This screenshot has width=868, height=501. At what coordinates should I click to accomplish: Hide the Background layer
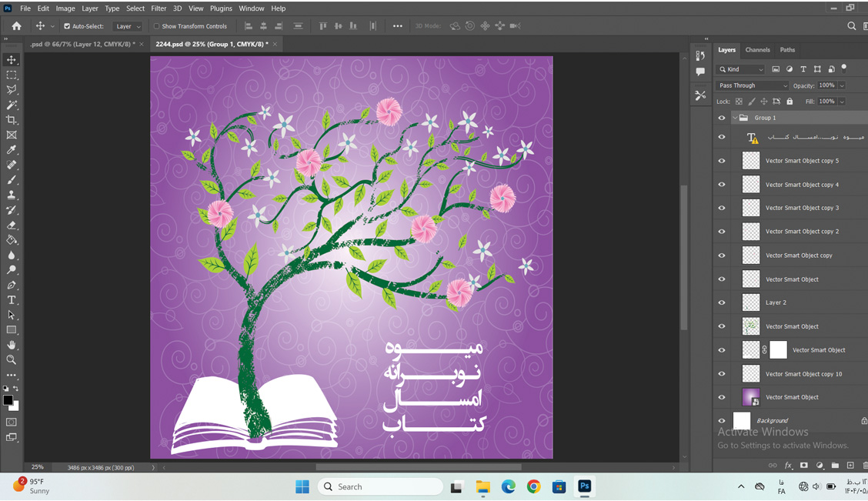pos(721,421)
